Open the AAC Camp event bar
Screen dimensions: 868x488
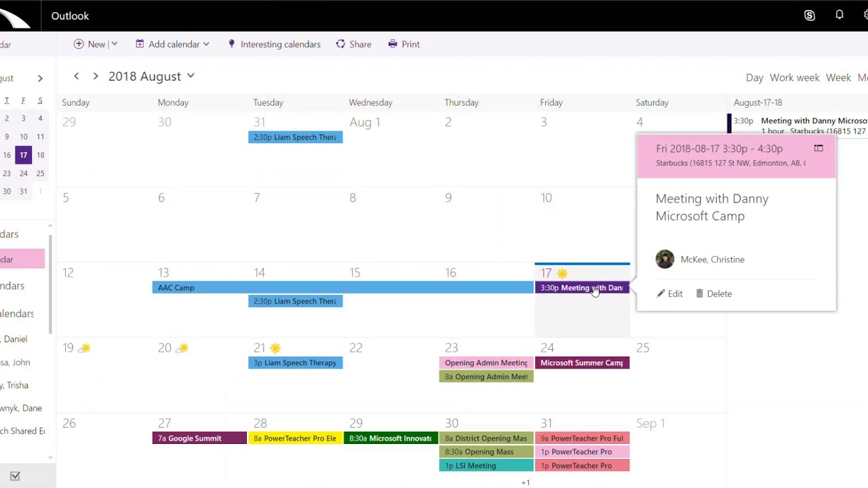pos(343,288)
